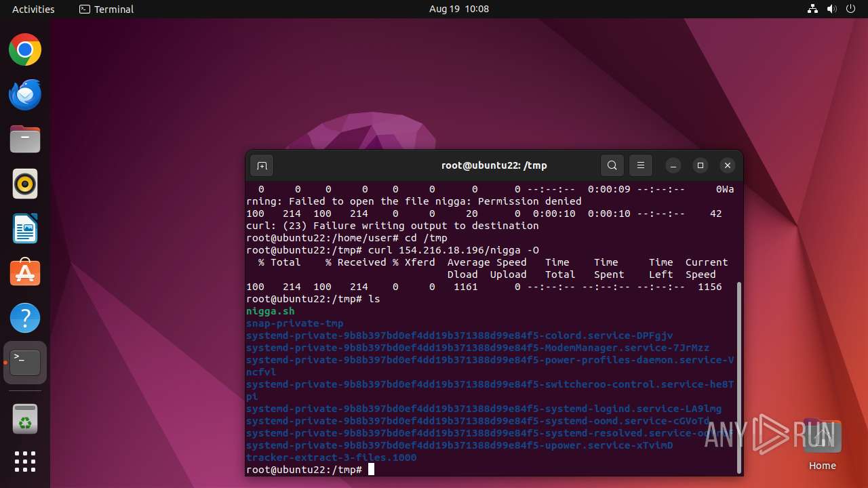
Task: Launch Thunderbird Mail from the dock
Action: (x=25, y=95)
